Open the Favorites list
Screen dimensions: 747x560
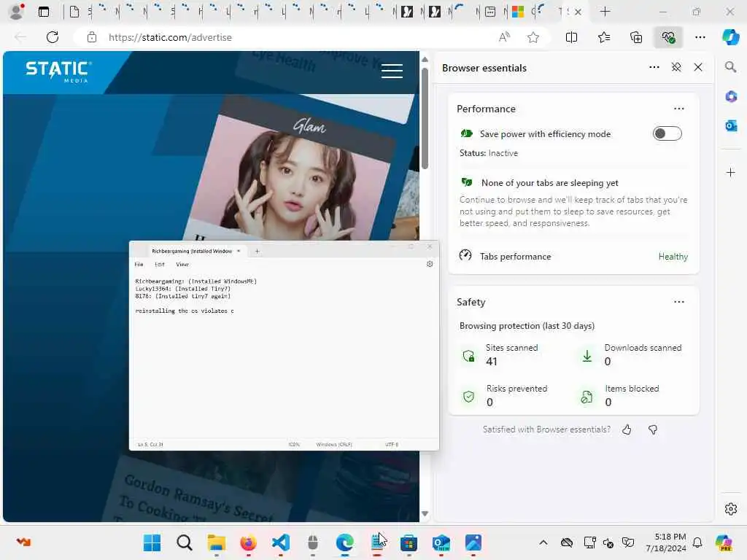603,37
